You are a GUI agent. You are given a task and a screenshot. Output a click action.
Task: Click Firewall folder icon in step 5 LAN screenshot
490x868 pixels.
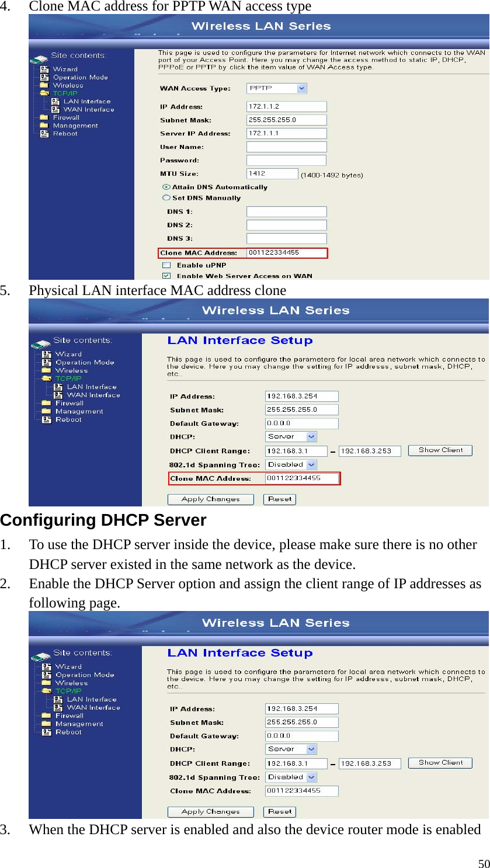point(47,403)
